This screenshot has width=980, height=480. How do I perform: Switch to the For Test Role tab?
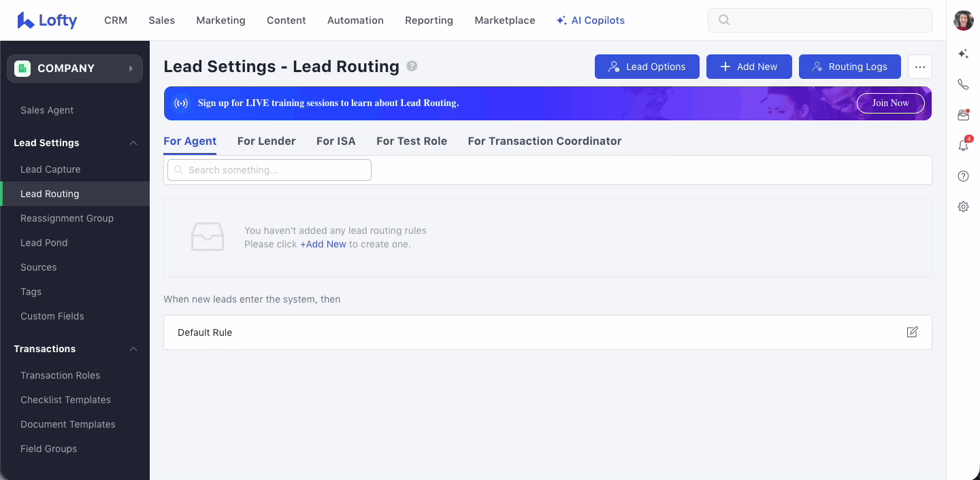pyautogui.click(x=412, y=141)
